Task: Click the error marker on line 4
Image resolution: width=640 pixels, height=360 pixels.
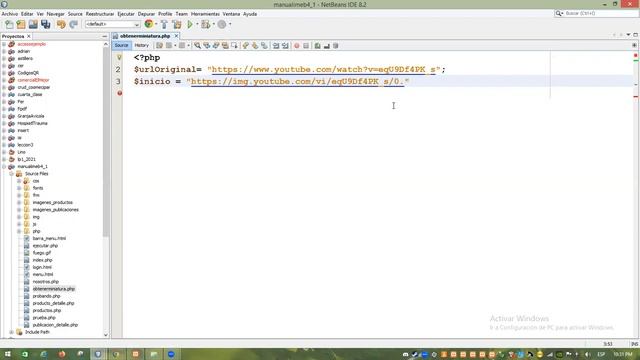Action: pos(120,93)
